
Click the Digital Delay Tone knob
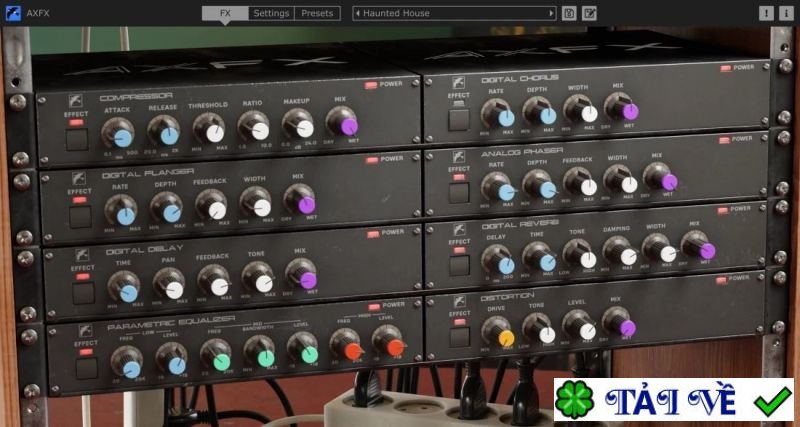(x=259, y=279)
